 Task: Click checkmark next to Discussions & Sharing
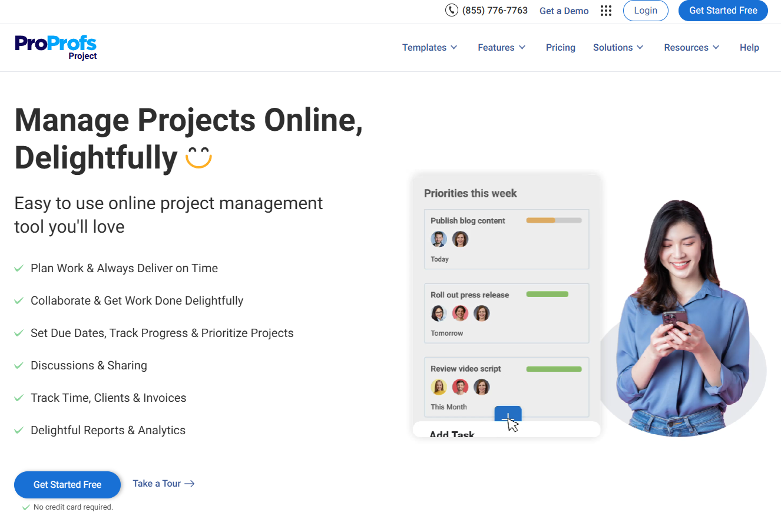click(x=19, y=365)
